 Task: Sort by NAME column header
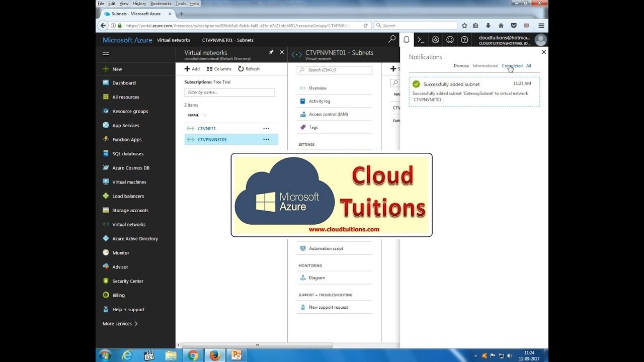pos(193,115)
